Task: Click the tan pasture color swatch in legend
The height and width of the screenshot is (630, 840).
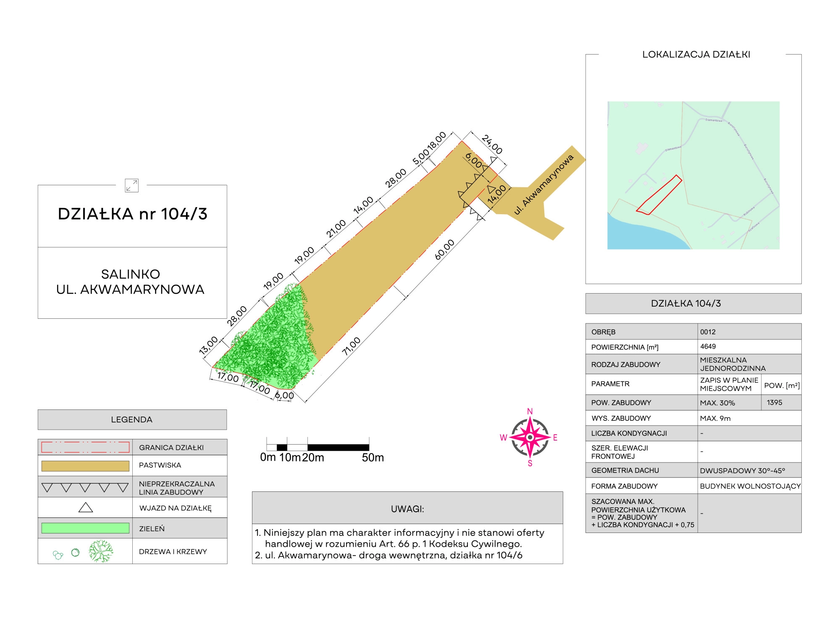Action: [x=85, y=466]
